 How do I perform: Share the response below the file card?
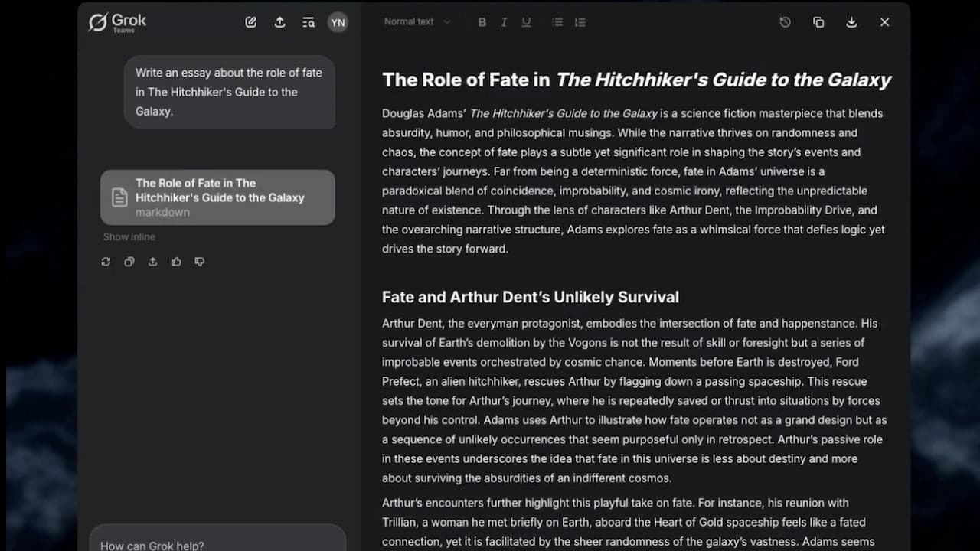(153, 262)
